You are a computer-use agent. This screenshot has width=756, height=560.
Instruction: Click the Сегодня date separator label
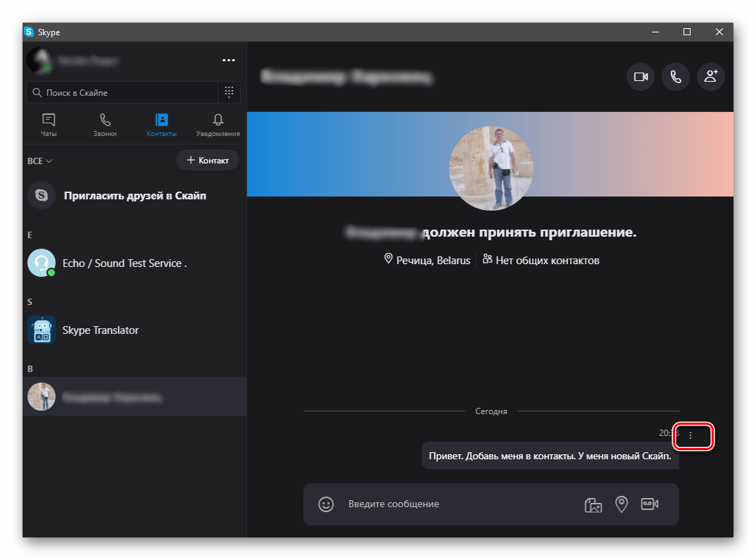tap(491, 411)
